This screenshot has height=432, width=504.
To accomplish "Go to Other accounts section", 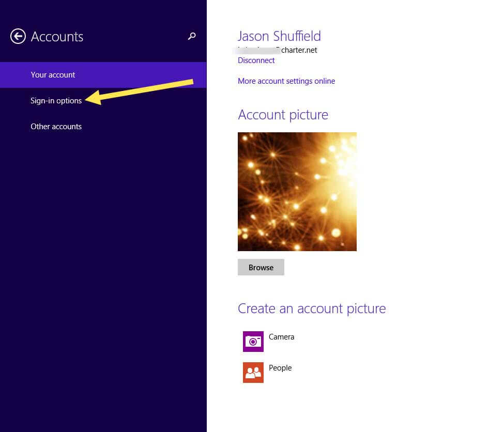I will point(56,127).
